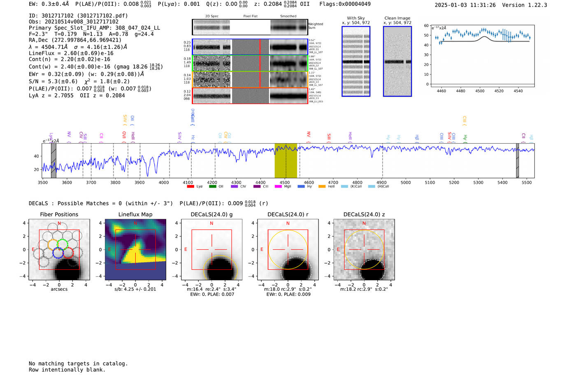Click the Weighted Sum 2D spectrum cutout

[x=250, y=27]
